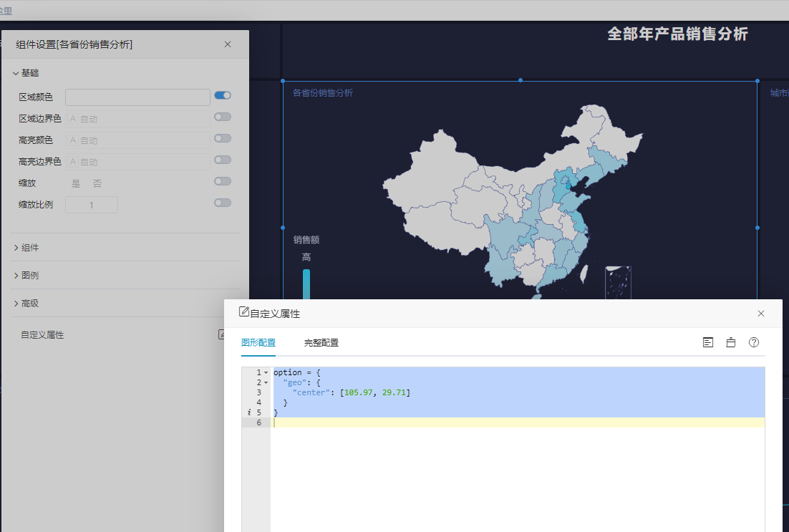Image resolution: width=789 pixels, height=532 pixels.
Task: Switch to 完整配置 tab
Action: click(321, 343)
